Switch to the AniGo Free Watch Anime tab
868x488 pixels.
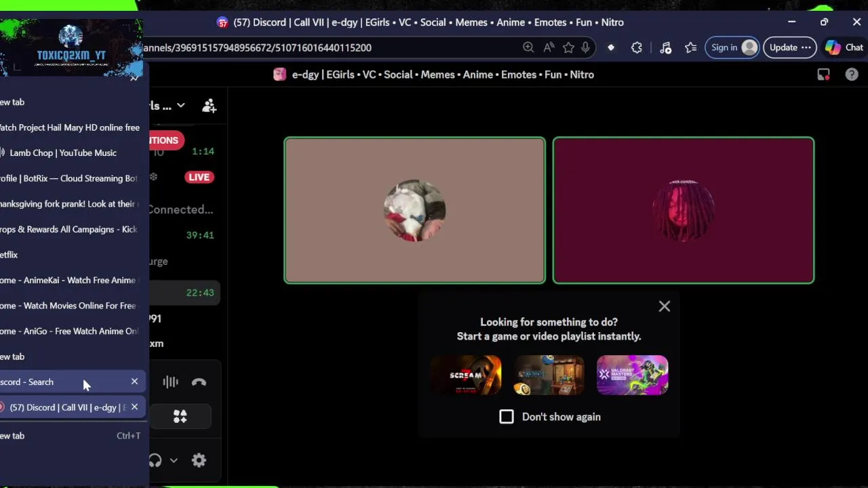click(71, 331)
